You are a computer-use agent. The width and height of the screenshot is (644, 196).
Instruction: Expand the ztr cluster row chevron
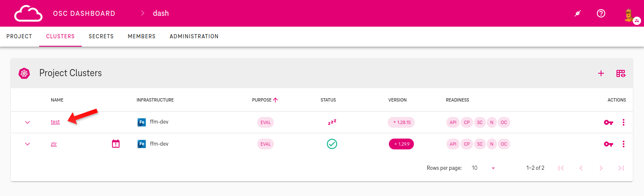click(28, 144)
